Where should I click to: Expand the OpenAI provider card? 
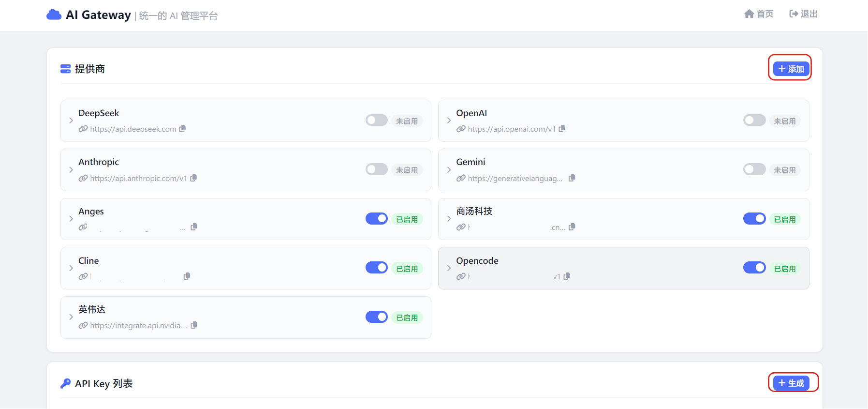449,121
